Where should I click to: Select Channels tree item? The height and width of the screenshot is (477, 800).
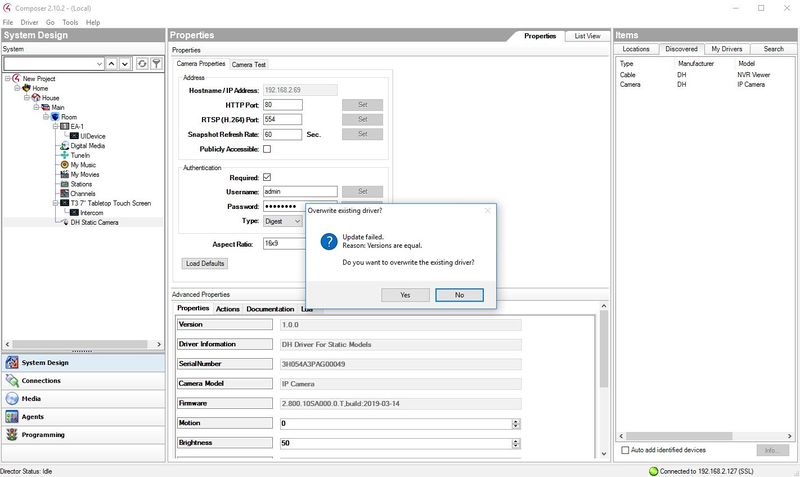[83, 194]
